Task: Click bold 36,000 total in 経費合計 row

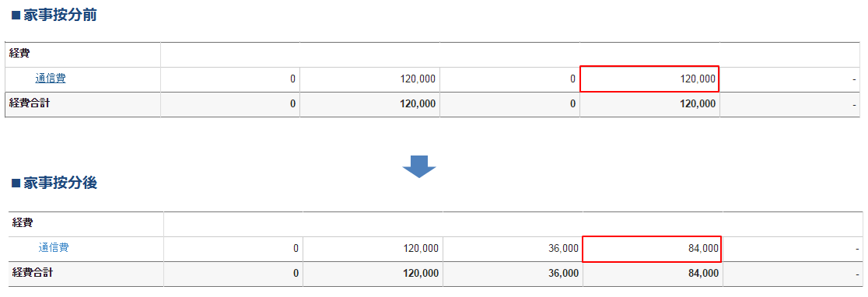Action: pyautogui.click(x=562, y=273)
